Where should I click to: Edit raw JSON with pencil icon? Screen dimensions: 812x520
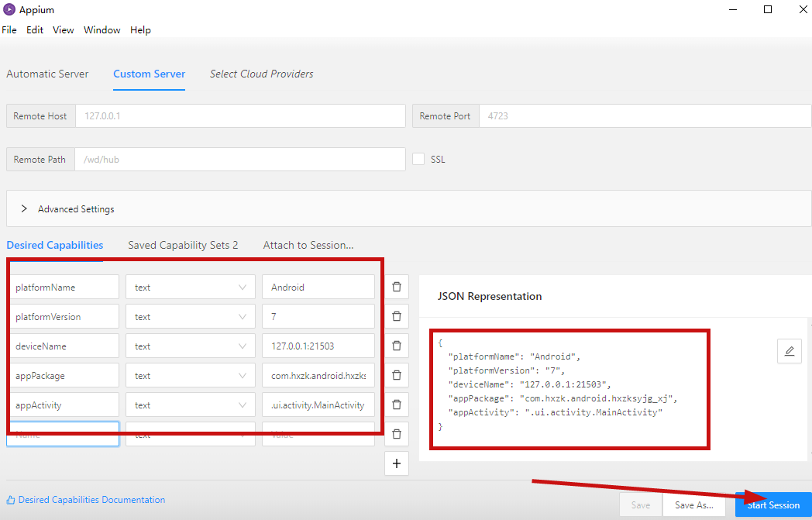(790, 351)
